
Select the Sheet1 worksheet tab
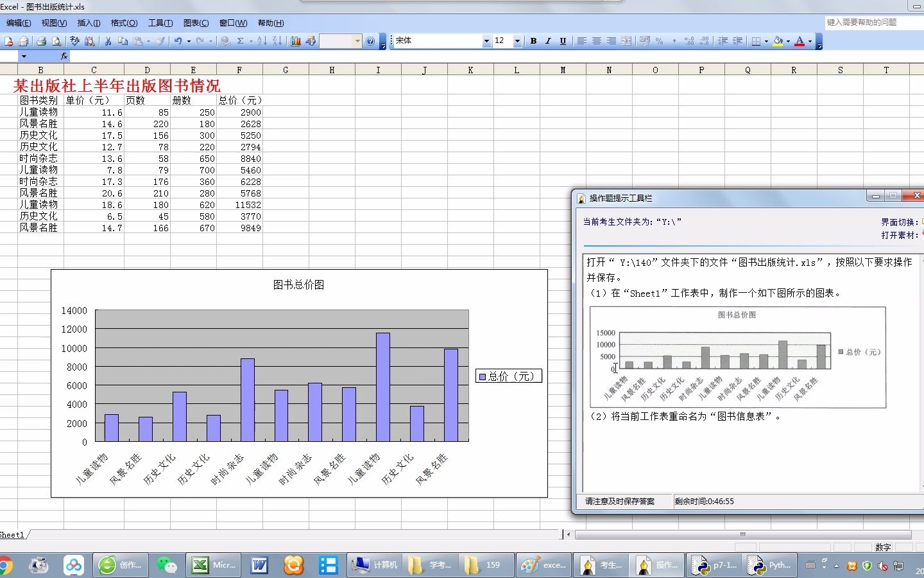12,534
